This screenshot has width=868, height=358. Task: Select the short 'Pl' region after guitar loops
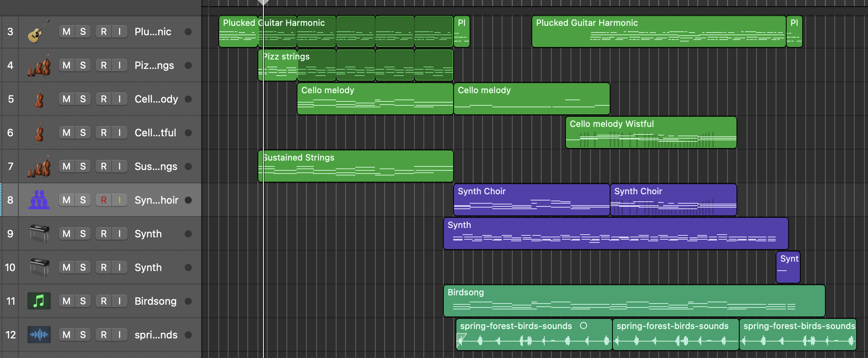click(x=462, y=31)
